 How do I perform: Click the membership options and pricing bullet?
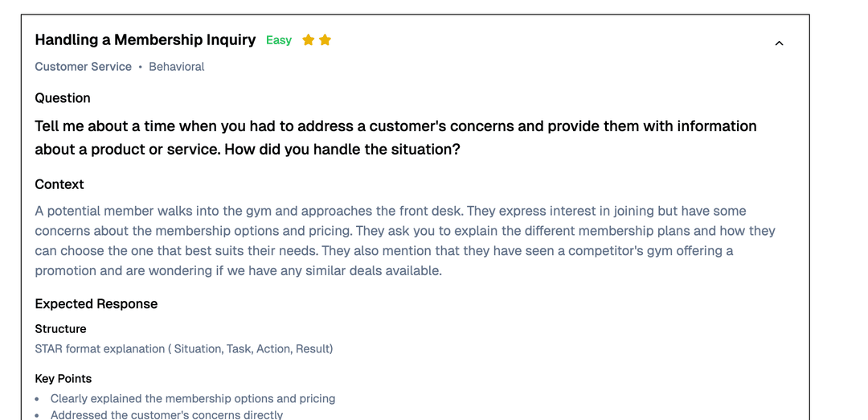coord(193,398)
